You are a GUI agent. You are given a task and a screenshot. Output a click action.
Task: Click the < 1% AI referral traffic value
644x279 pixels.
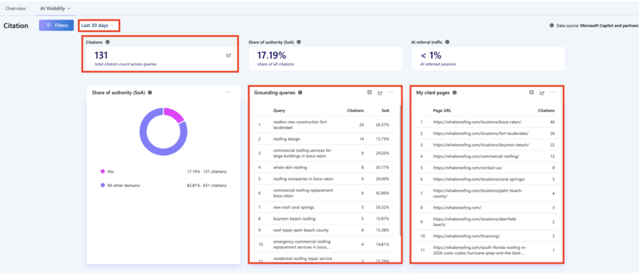click(x=431, y=55)
